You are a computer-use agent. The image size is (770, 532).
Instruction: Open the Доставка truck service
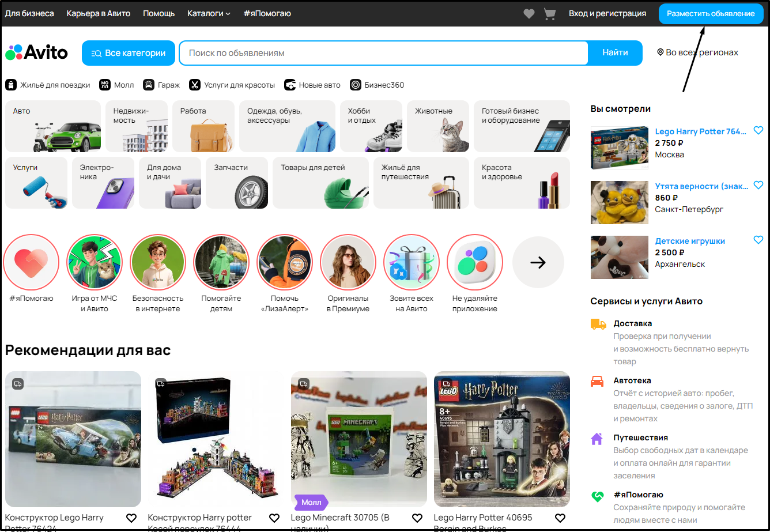click(598, 324)
